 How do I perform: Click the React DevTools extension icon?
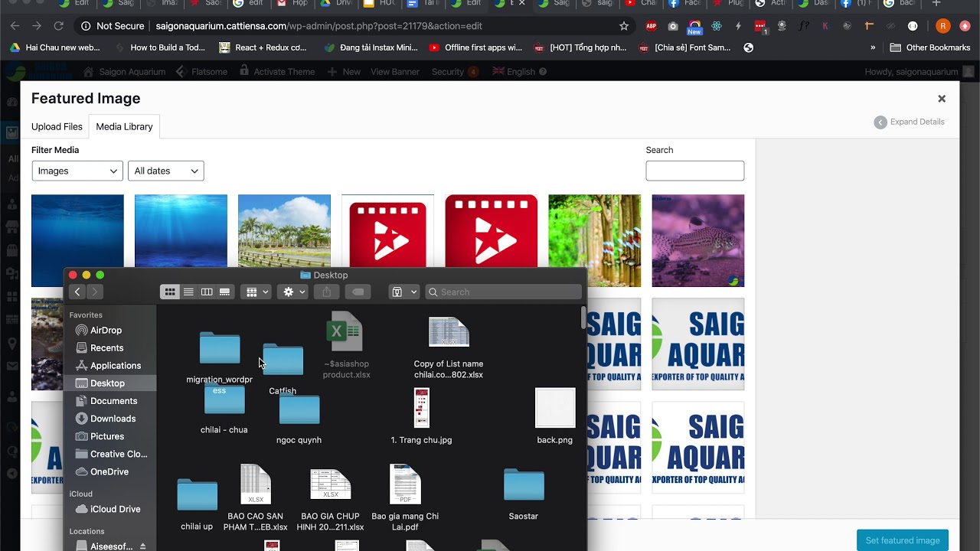tap(717, 26)
